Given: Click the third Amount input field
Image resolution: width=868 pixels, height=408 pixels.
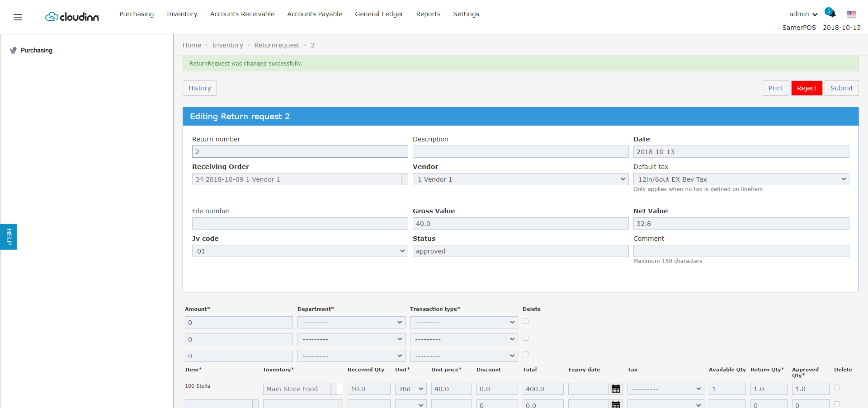Looking at the screenshot, I should pyautogui.click(x=239, y=356).
